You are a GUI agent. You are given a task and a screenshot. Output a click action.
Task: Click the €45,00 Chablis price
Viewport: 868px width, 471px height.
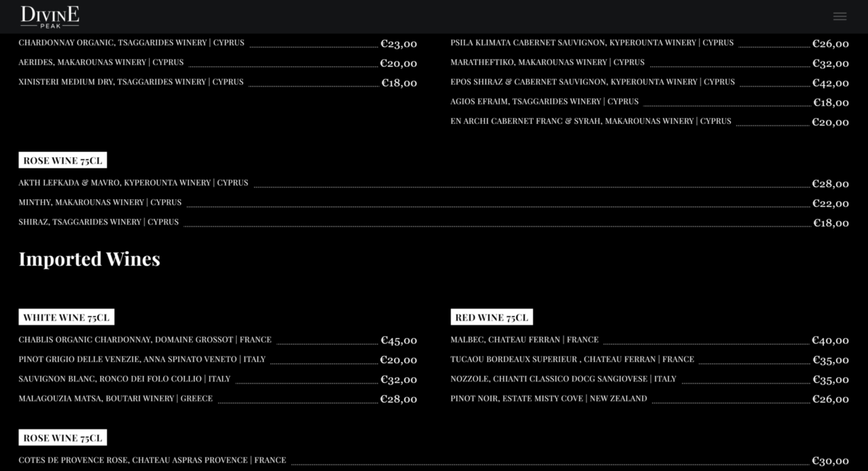[x=399, y=340]
